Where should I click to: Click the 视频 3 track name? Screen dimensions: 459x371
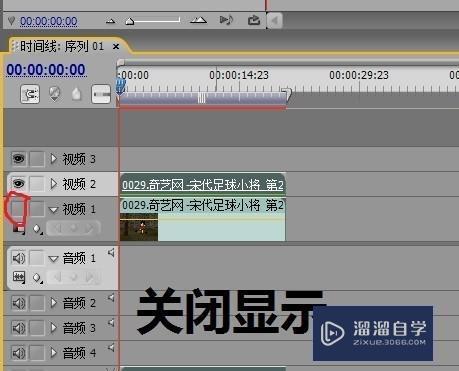tap(79, 159)
